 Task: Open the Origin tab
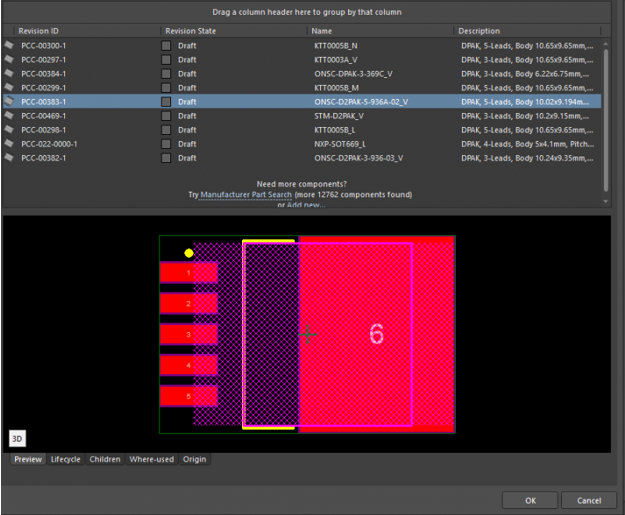click(x=195, y=459)
